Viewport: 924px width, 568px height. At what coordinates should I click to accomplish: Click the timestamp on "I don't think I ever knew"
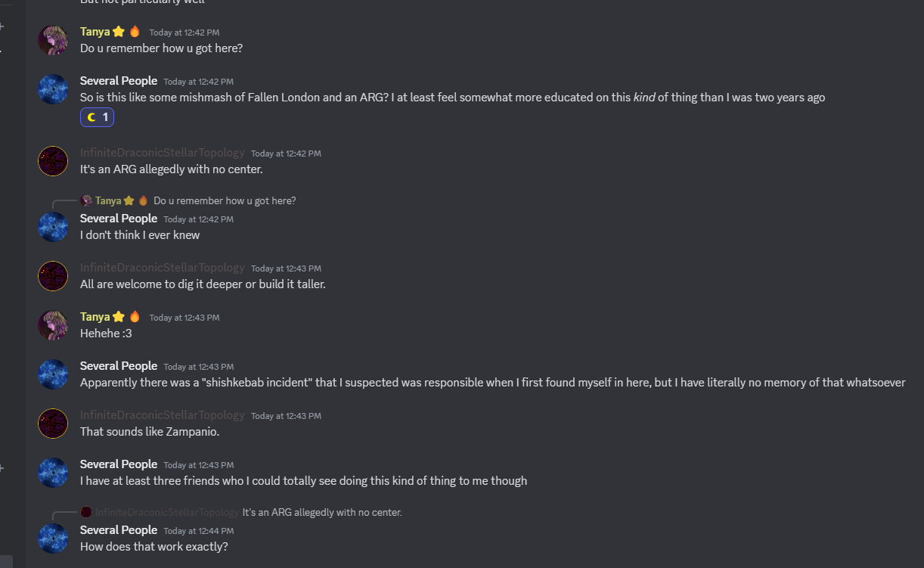pyautogui.click(x=198, y=219)
